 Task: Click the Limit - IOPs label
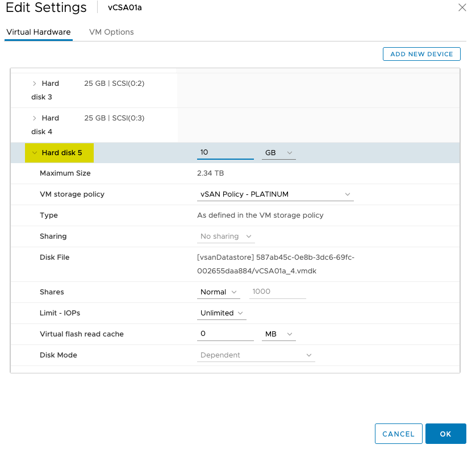click(60, 313)
